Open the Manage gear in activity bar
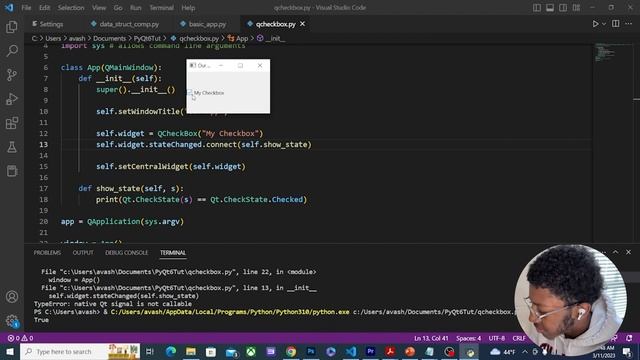Viewport: 640px width, 360px height. [x=12, y=321]
